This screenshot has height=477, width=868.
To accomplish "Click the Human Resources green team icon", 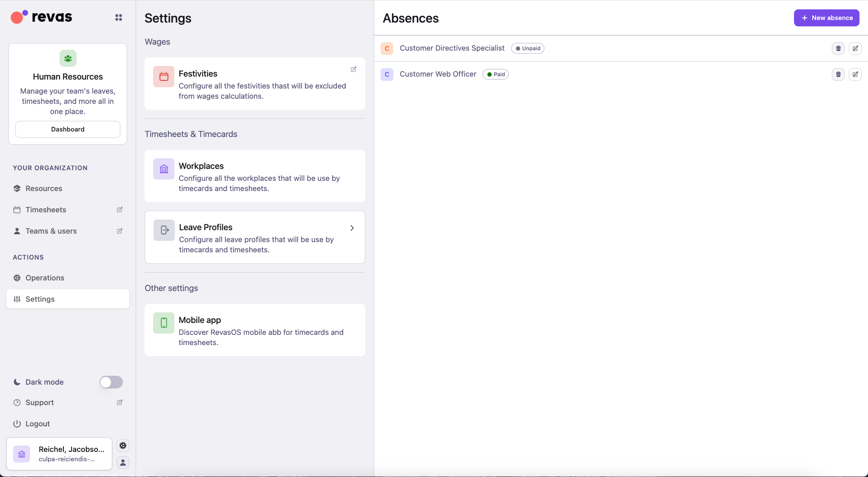I will 68,58.
